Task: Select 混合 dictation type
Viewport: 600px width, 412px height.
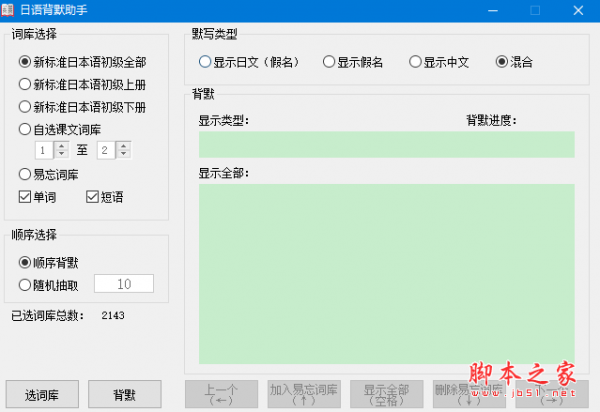Action: (x=514, y=62)
